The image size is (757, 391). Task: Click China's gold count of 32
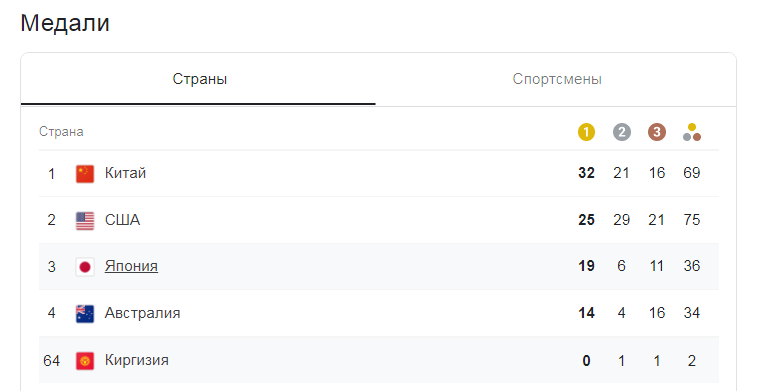[586, 173]
